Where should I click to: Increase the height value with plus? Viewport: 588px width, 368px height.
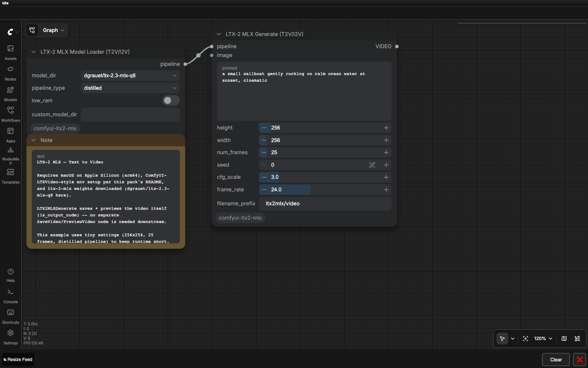pyautogui.click(x=386, y=128)
